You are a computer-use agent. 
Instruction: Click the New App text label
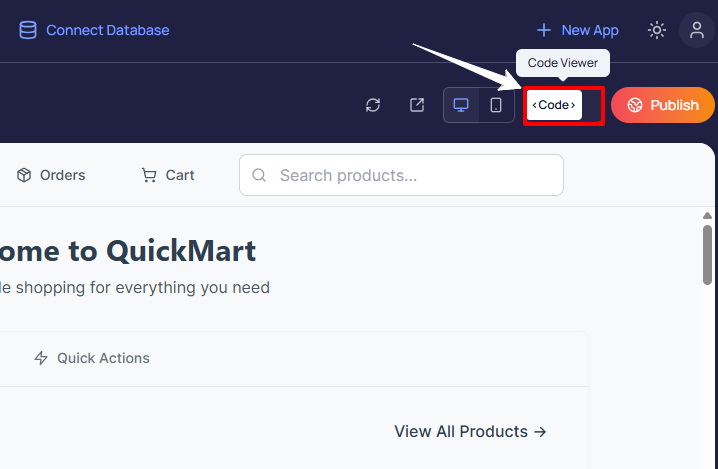pyautogui.click(x=589, y=30)
